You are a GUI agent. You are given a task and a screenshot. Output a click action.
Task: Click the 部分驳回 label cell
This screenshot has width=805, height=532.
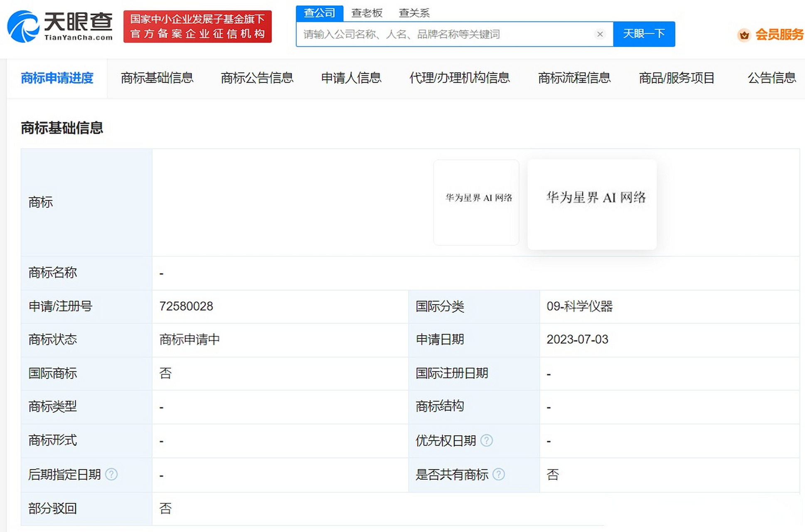86,509
